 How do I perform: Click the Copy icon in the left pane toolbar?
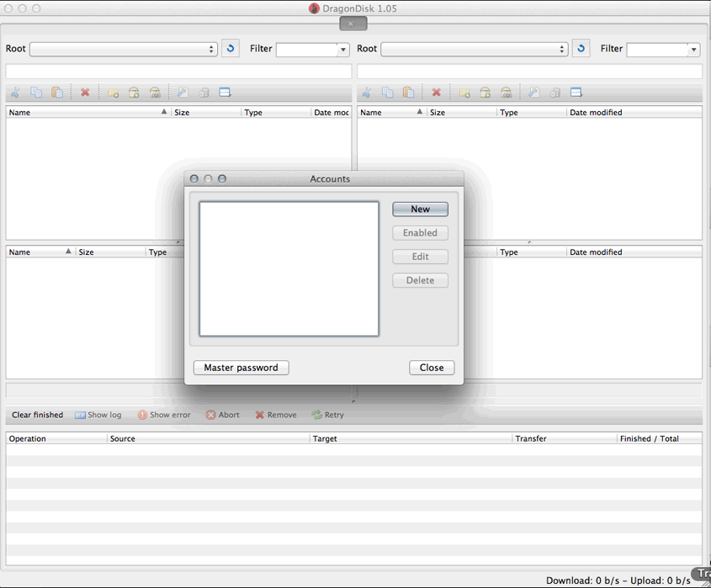pos(36,92)
